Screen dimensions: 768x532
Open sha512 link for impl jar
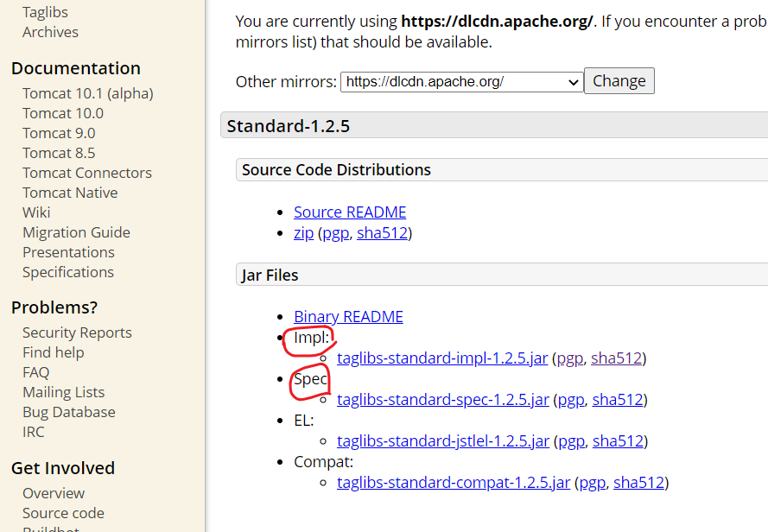[616, 358]
